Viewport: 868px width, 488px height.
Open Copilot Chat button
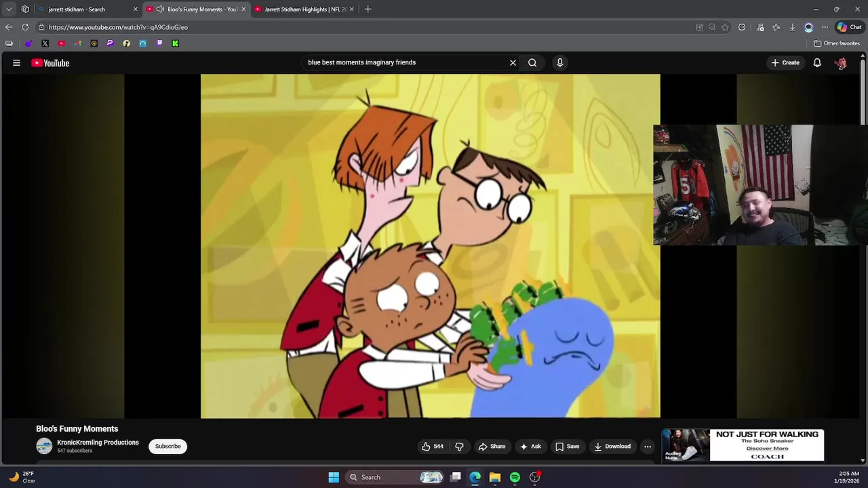[x=849, y=27]
